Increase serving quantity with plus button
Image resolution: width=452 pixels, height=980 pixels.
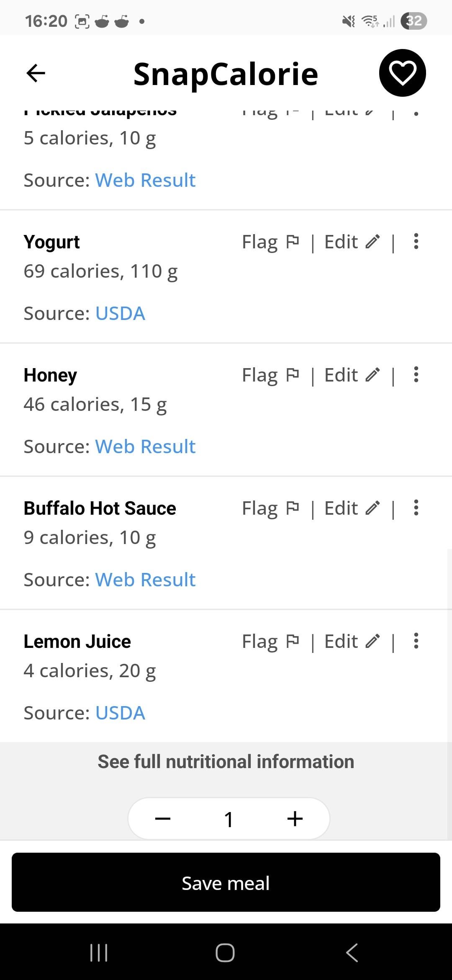click(x=295, y=819)
